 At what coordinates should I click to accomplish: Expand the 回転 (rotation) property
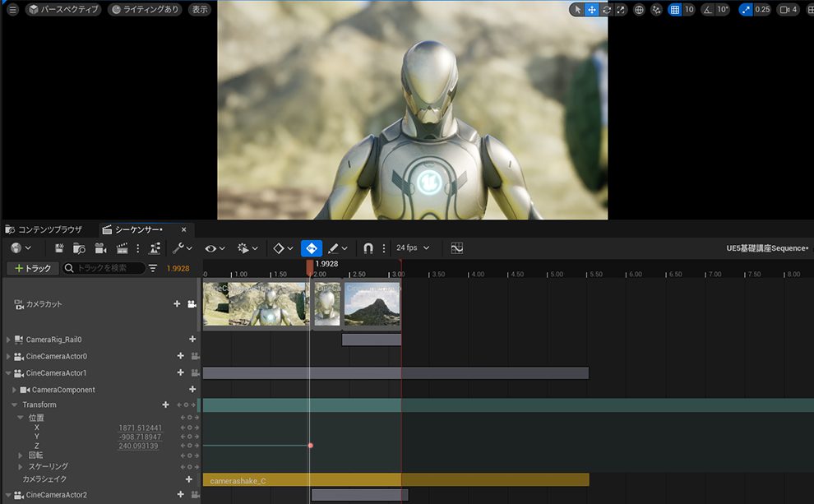(x=21, y=455)
